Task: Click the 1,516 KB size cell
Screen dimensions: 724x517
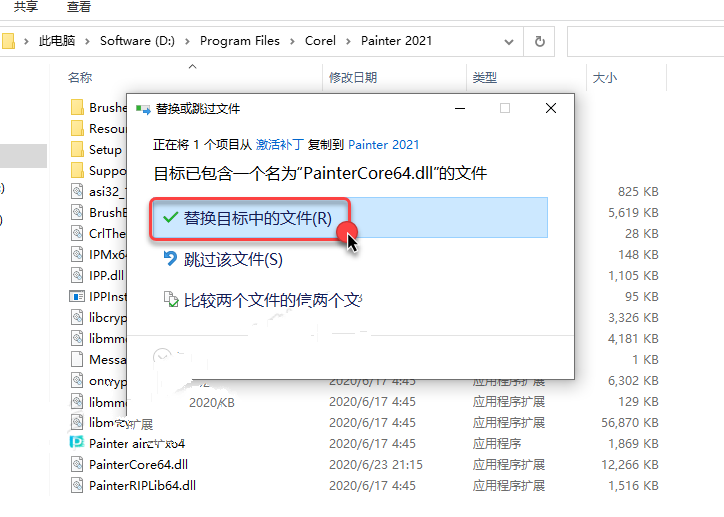Action: (x=633, y=486)
